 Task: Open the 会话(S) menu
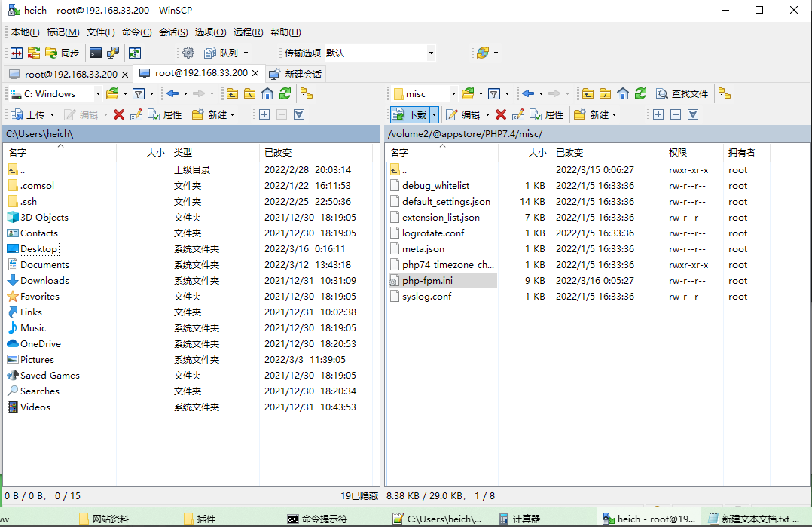[x=173, y=32]
